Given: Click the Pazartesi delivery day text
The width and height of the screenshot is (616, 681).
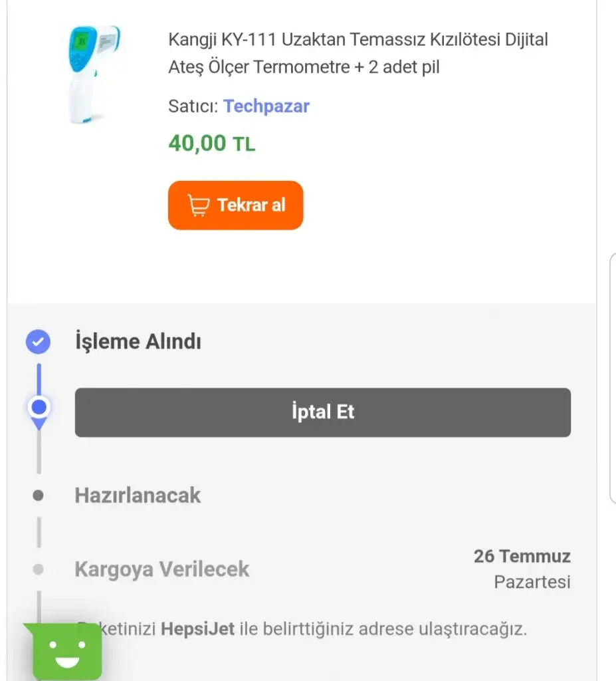Looking at the screenshot, I should [532, 582].
